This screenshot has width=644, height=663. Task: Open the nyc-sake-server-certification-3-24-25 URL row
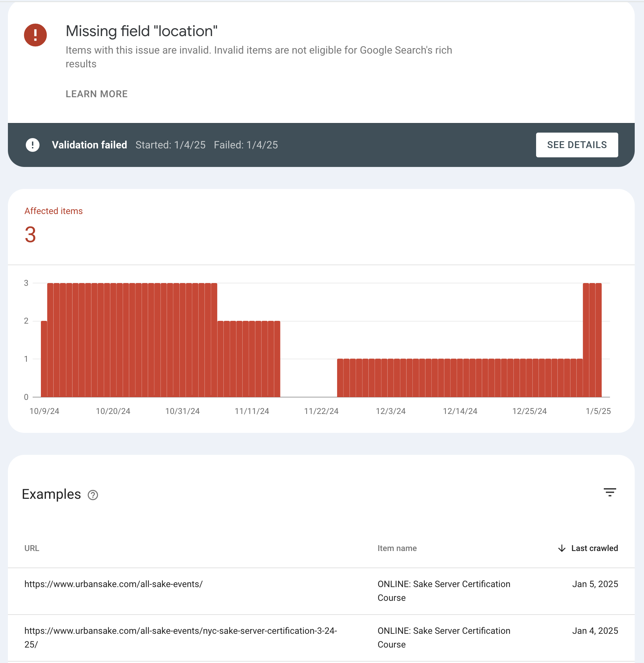click(321, 638)
